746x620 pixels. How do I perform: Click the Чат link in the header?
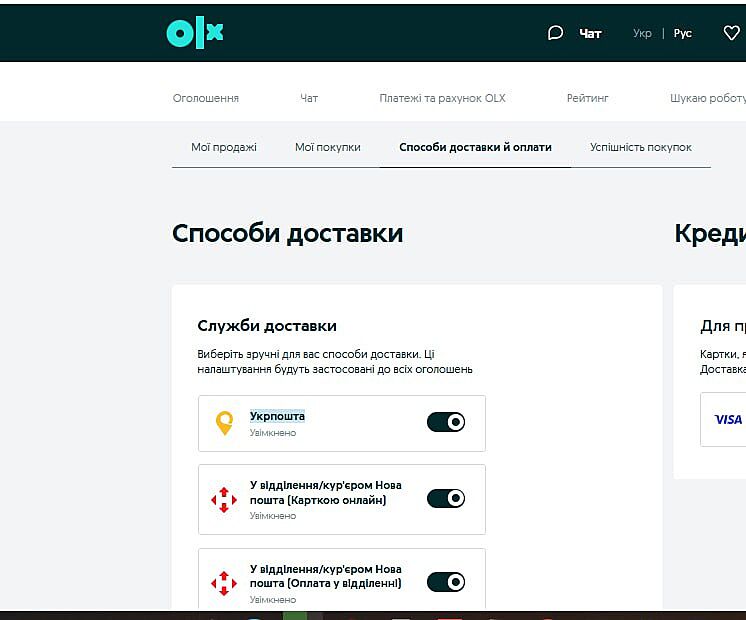[590, 33]
